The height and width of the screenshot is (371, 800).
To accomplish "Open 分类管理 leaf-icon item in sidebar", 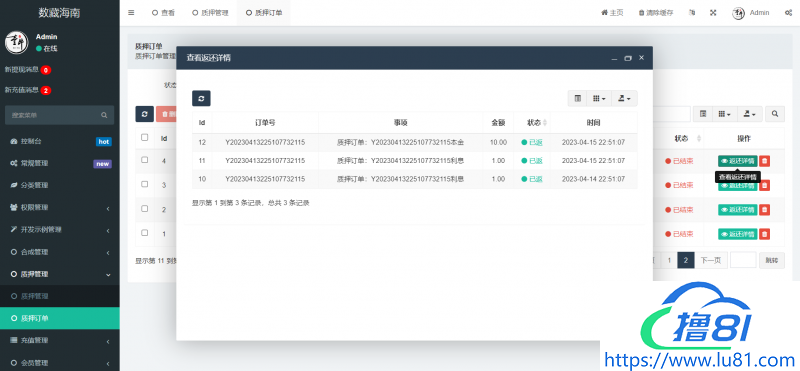I will coord(60,185).
